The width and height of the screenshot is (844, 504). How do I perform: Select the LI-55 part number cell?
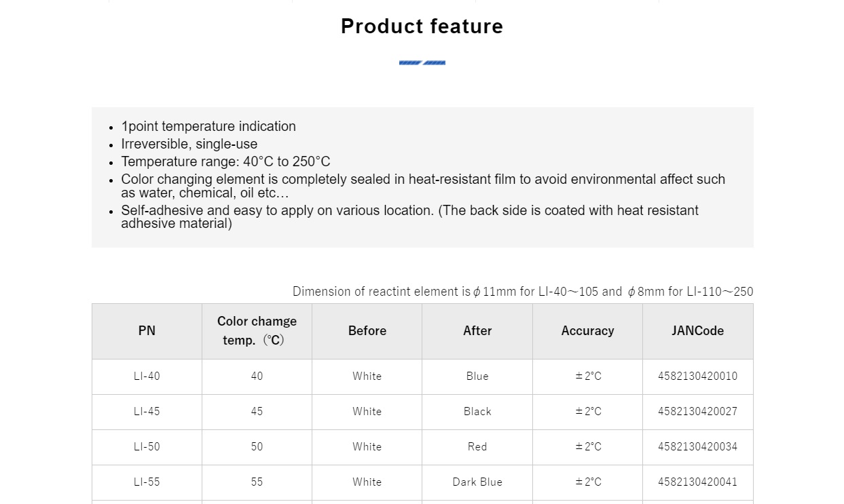[x=147, y=482]
